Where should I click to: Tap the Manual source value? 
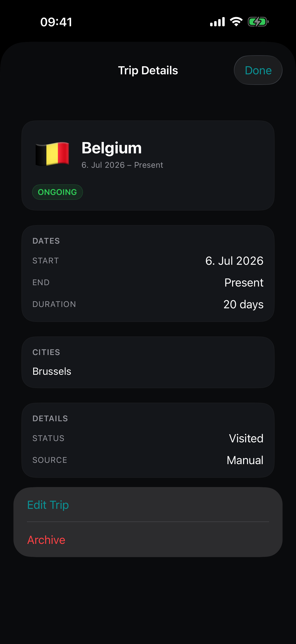(x=245, y=460)
